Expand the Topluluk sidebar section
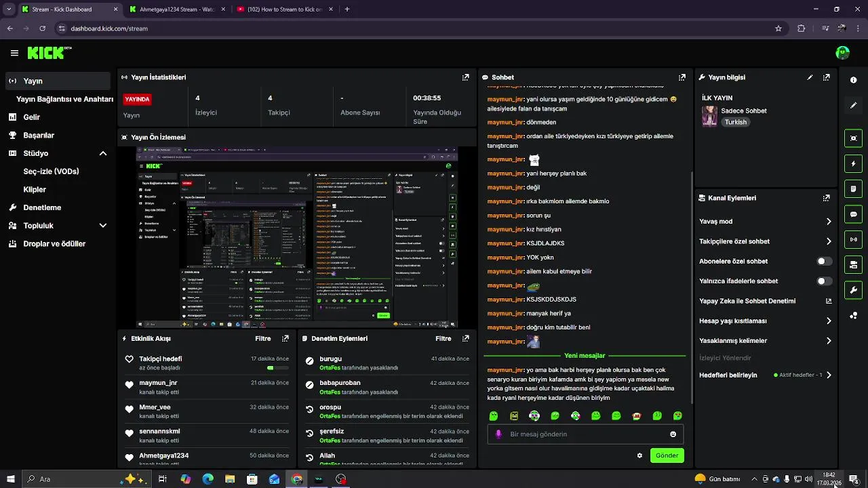This screenshot has height=488, width=868. click(x=103, y=226)
